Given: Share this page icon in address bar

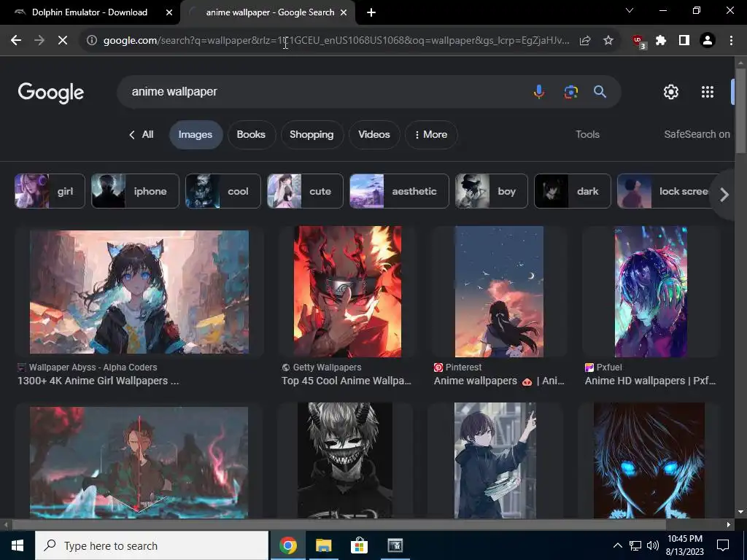Looking at the screenshot, I should (x=585, y=41).
